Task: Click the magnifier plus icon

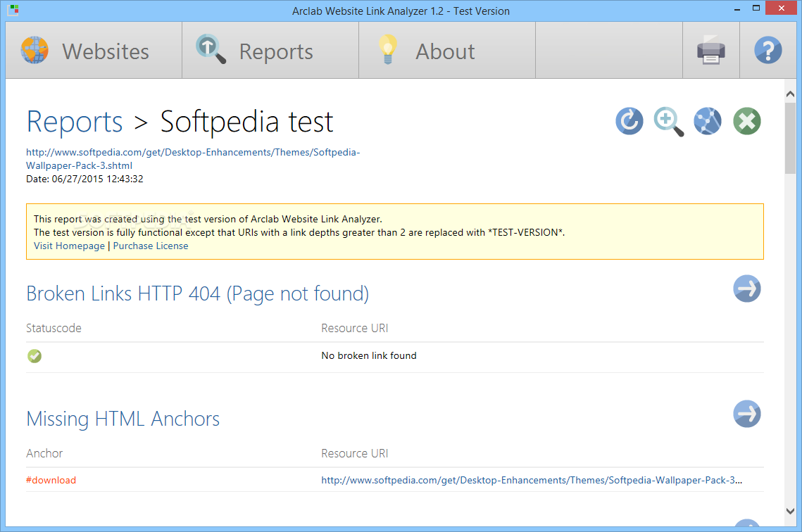Action: coord(668,122)
